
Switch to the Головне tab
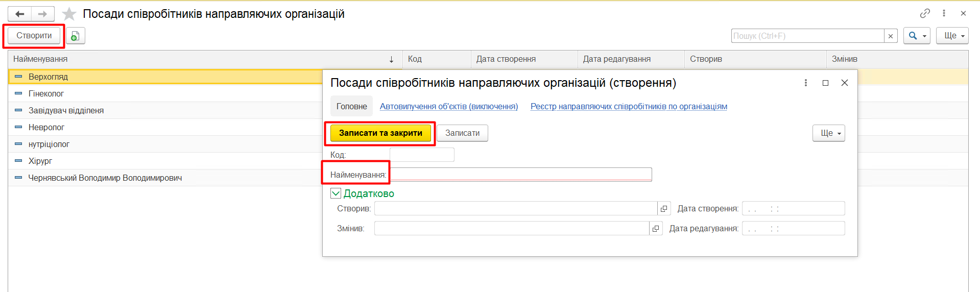coord(351,106)
